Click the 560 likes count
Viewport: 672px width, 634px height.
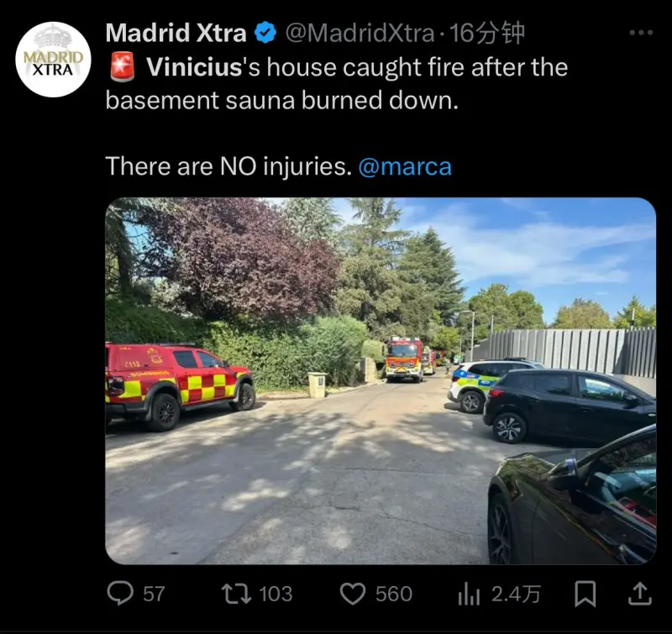[x=393, y=595]
